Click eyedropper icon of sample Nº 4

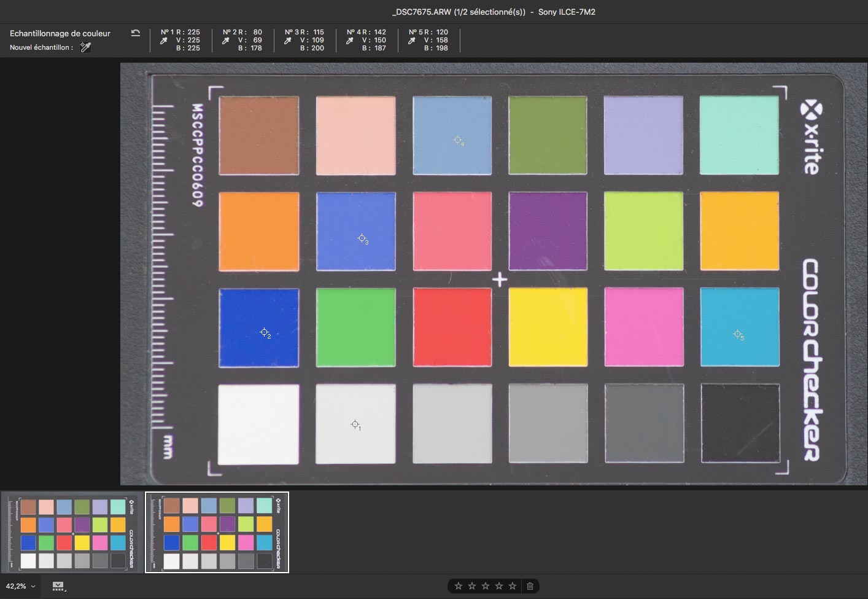pos(350,41)
